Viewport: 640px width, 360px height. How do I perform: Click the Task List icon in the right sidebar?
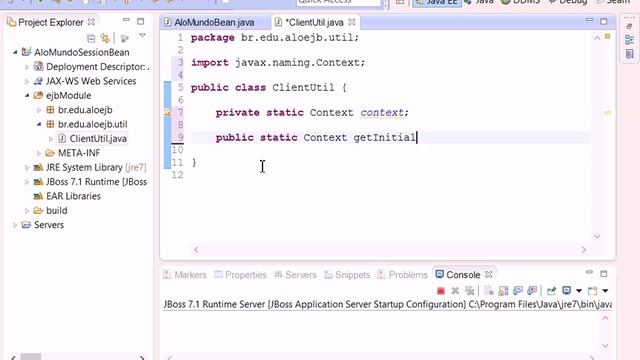629,54
